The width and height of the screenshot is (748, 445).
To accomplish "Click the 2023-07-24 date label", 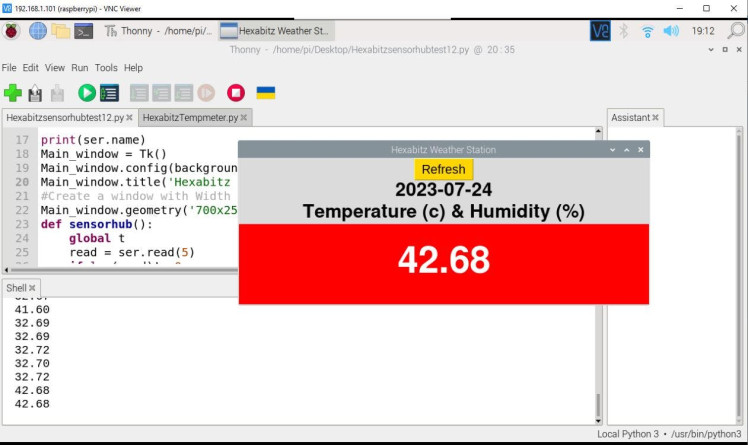I will 444,190.
